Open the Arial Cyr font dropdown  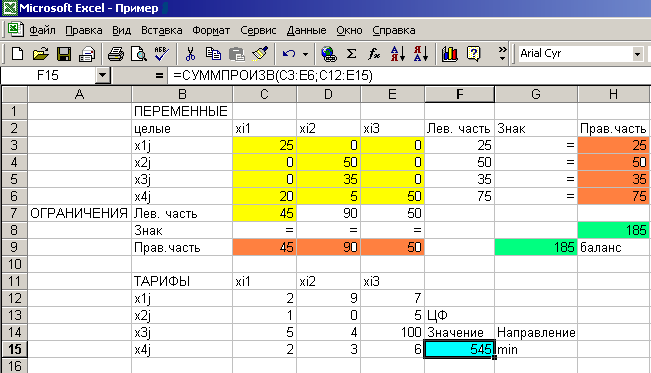point(638,54)
